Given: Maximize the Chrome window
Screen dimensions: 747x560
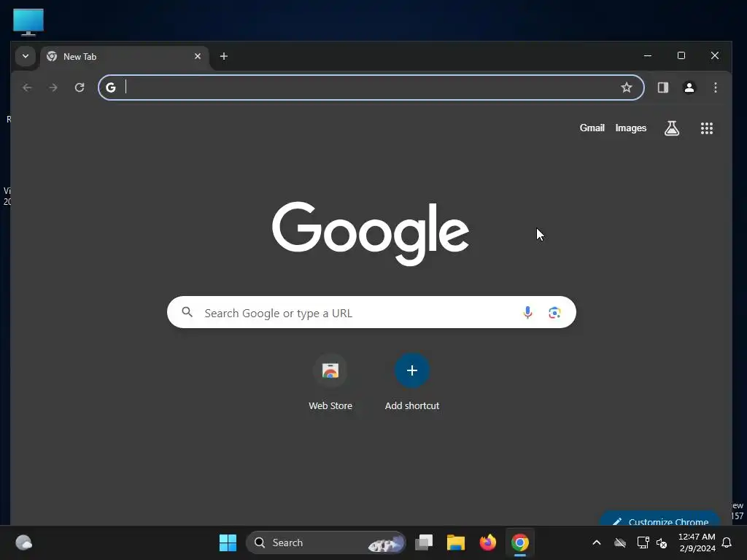Looking at the screenshot, I should tap(681, 55).
